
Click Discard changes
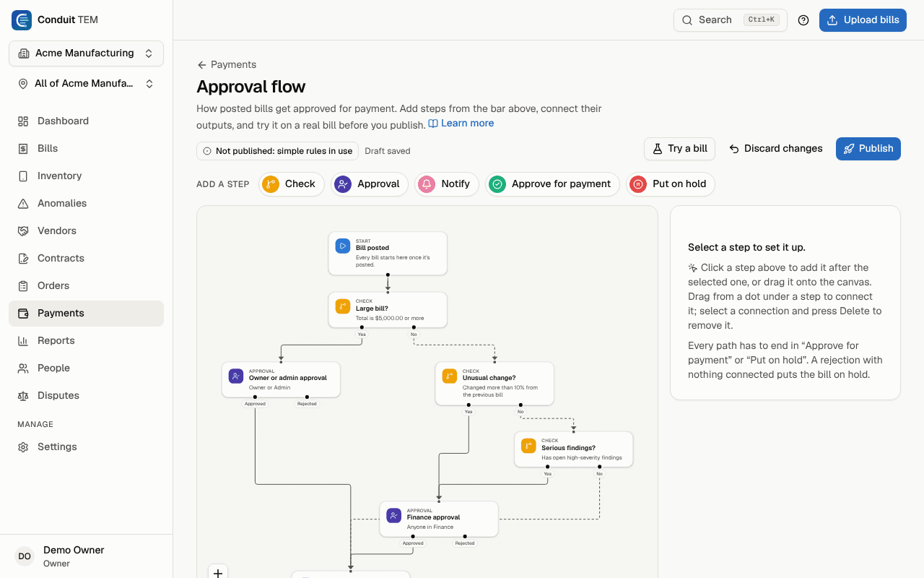click(776, 149)
